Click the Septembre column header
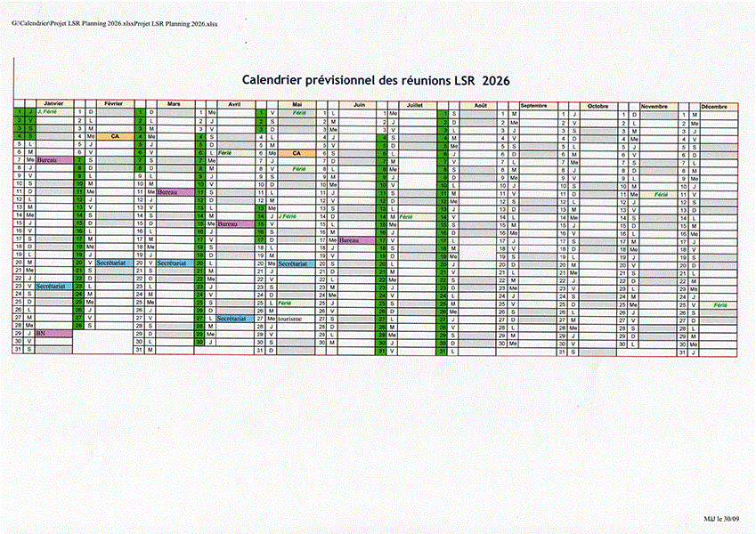 [x=533, y=105]
